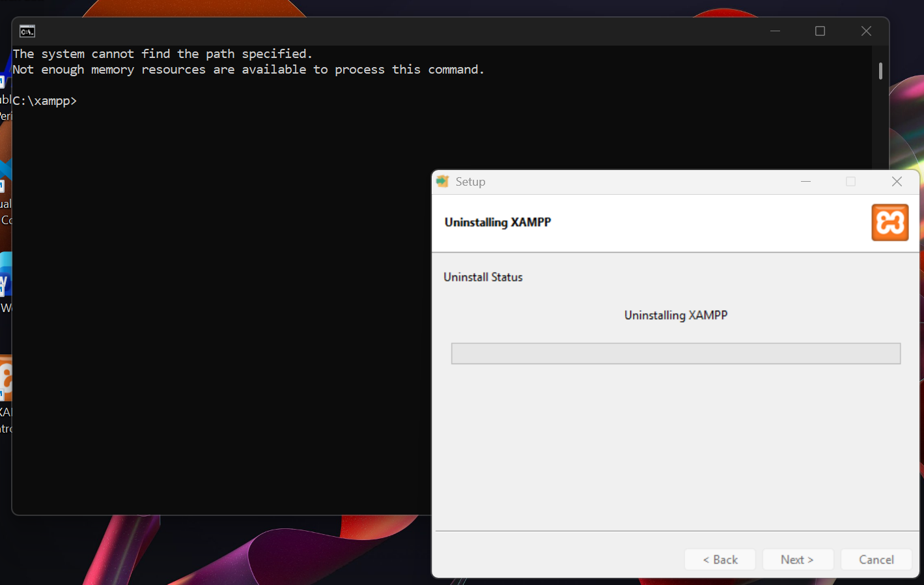Click the 'Not enough memory resources' line
The image size is (924, 585).
[x=249, y=70]
